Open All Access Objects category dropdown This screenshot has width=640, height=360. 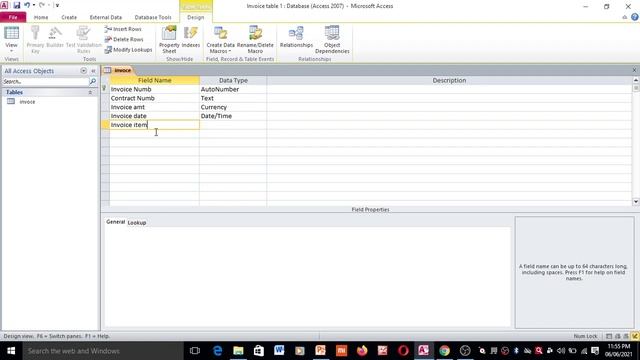click(83, 71)
